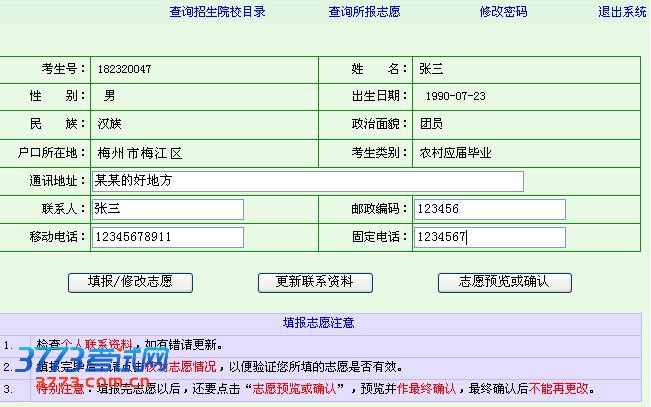Focus the 联系人 text box
Viewport: 651px width, 407px height.
pos(167,209)
